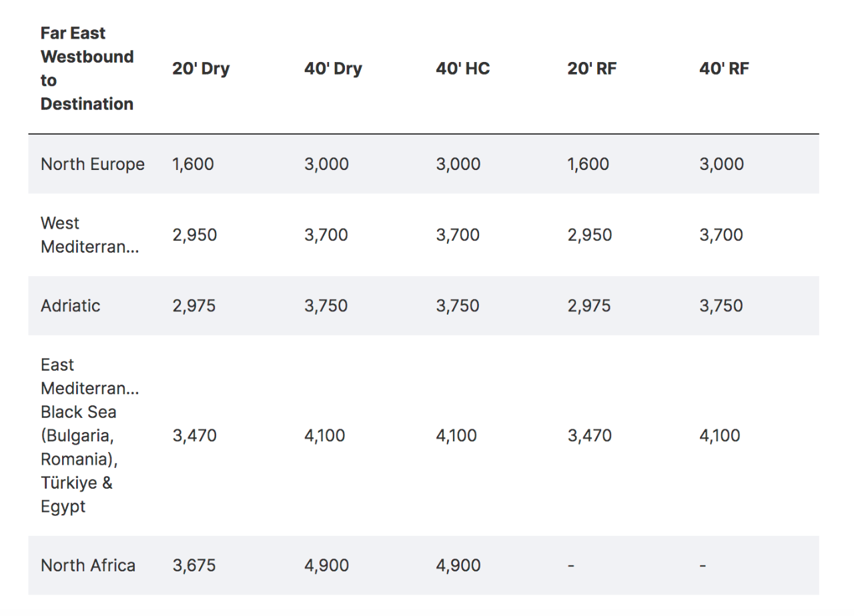This screenshot has width=854, height=616.
Task: Click the "Far East Westbound to Destination" column header
Action: coord(87,69)
